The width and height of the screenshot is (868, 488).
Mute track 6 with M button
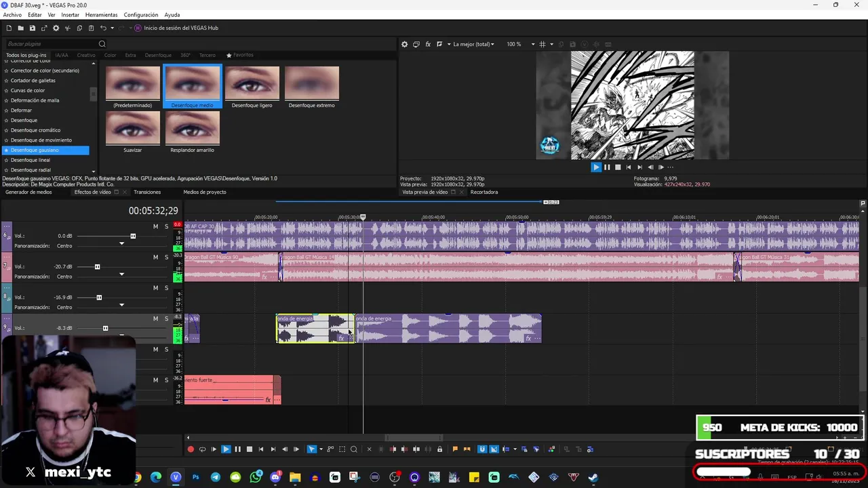tap(155, 226)
